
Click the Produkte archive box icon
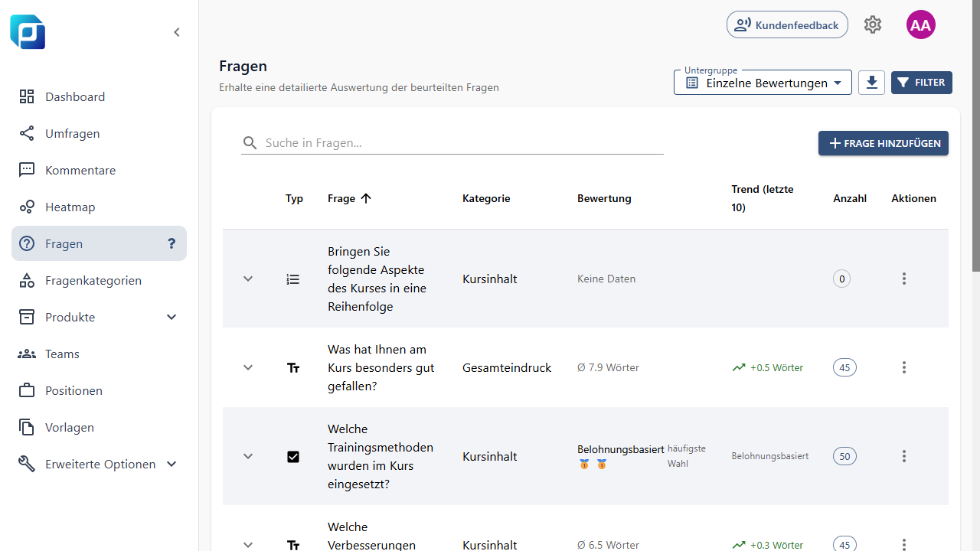27,317
